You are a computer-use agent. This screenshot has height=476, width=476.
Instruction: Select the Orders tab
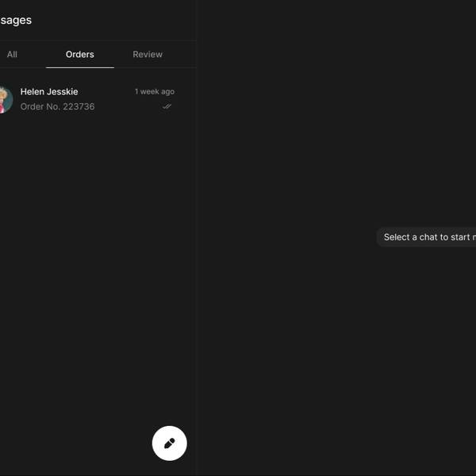(80, 55)
